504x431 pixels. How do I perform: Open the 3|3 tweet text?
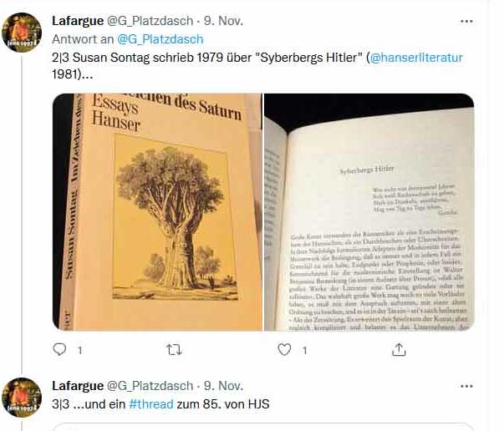tap(160, 404)
